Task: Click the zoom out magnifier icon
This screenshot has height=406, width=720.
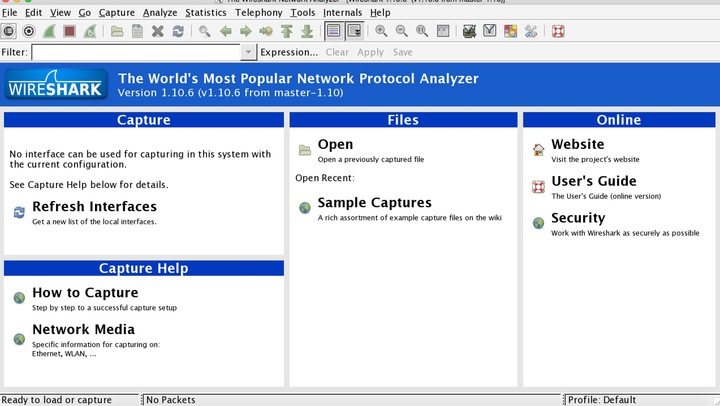Action: point(401,31)
